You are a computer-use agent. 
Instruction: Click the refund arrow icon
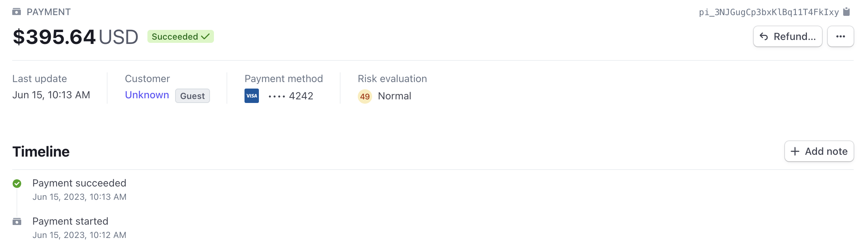764,36
